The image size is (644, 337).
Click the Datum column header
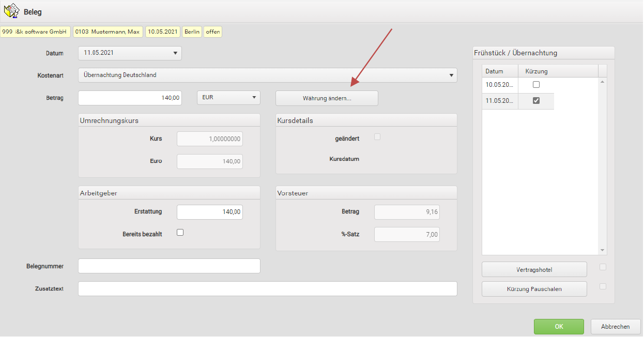pyautogui.click(x=500, y=71)
